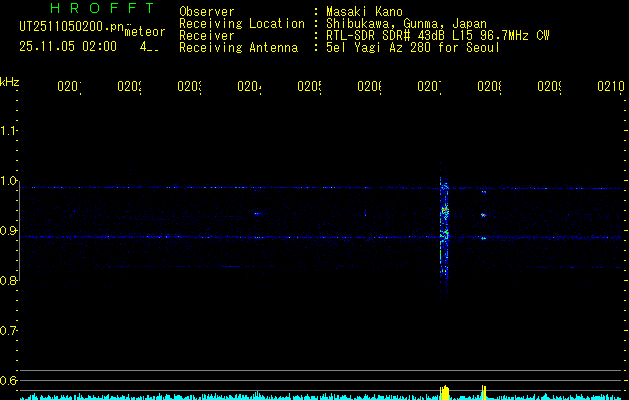
Task: Click the 0210 time axis label
Action: coord(611,86)
